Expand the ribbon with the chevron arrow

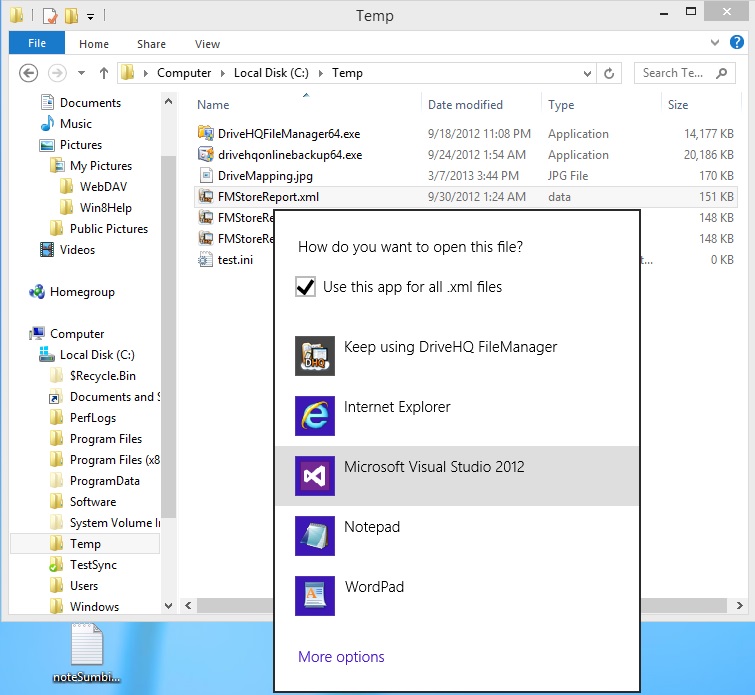point(714,44)
